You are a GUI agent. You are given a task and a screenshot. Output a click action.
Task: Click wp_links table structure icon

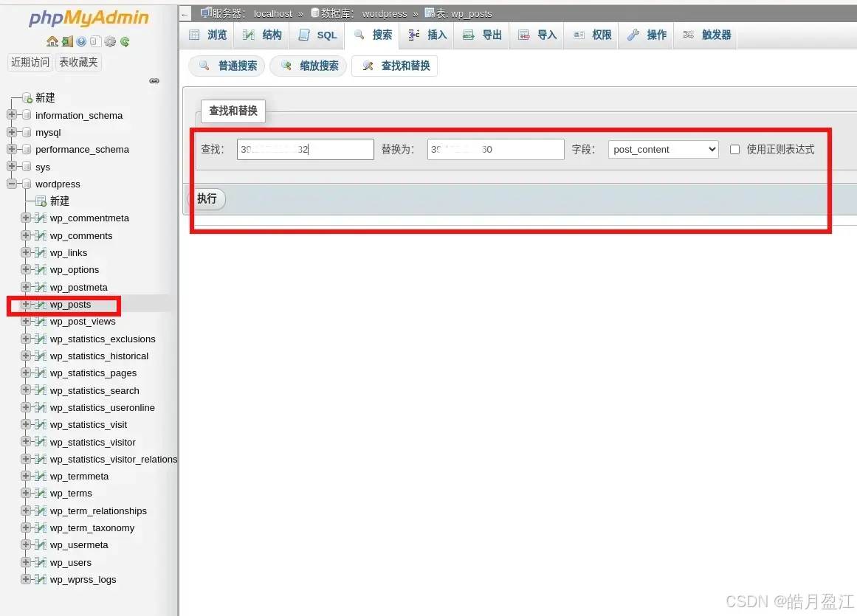[41, 252]
